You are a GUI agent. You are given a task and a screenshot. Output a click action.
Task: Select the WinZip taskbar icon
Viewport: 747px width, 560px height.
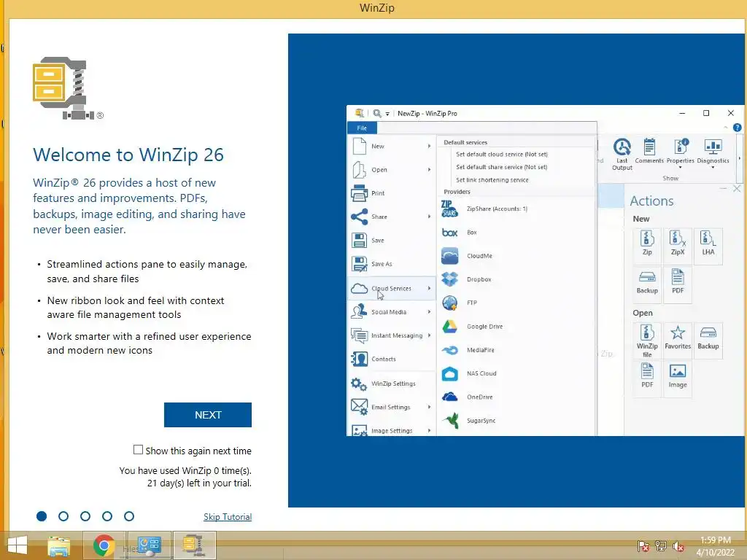click(x=194, y=545)
